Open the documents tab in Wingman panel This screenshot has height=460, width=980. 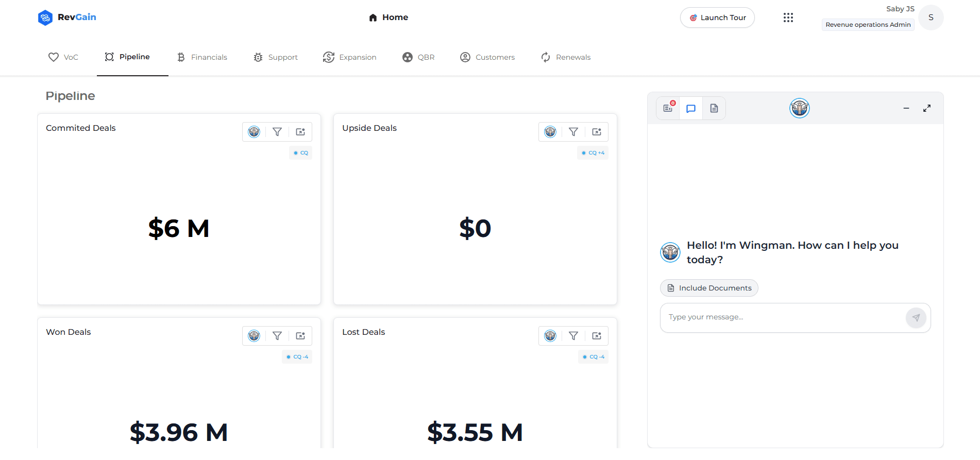tap(714, 108)
